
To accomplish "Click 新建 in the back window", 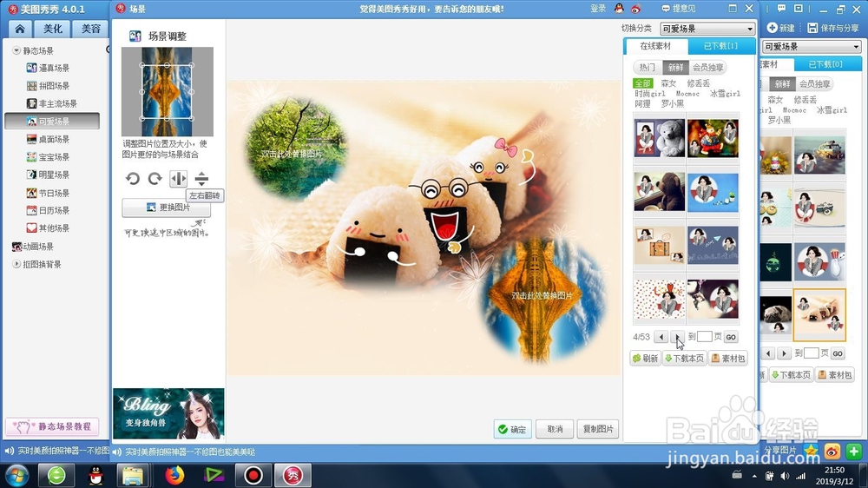I will point(781,28).
